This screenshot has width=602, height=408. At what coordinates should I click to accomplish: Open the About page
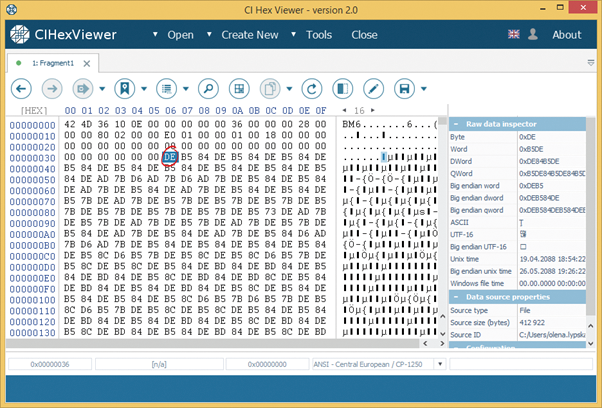567,35
